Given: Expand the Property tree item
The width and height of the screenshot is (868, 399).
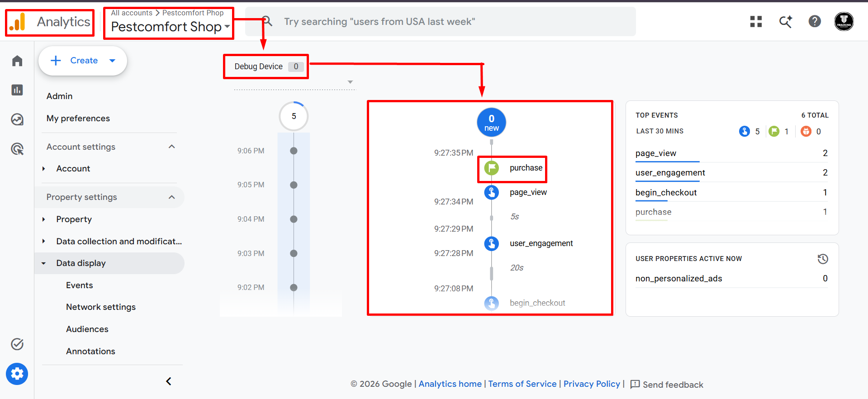Looking at the screenshot, I should point(43,219).
